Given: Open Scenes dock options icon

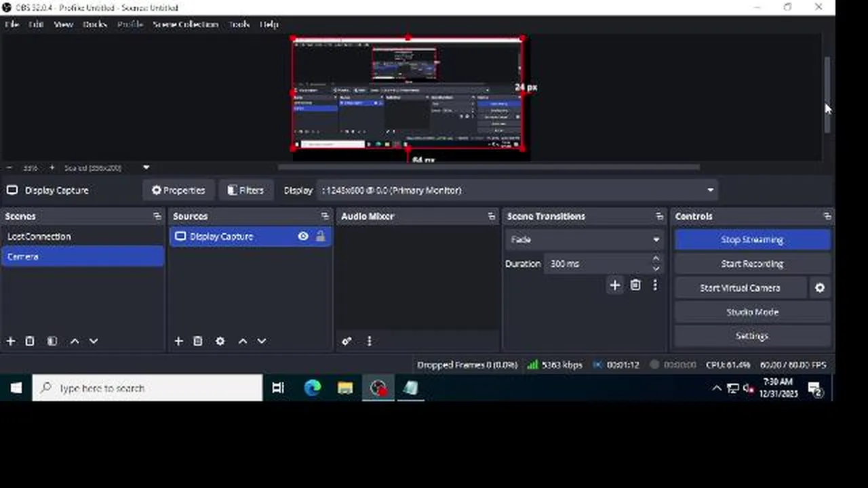Looking at the screenshot, I should tap(157, 216).
